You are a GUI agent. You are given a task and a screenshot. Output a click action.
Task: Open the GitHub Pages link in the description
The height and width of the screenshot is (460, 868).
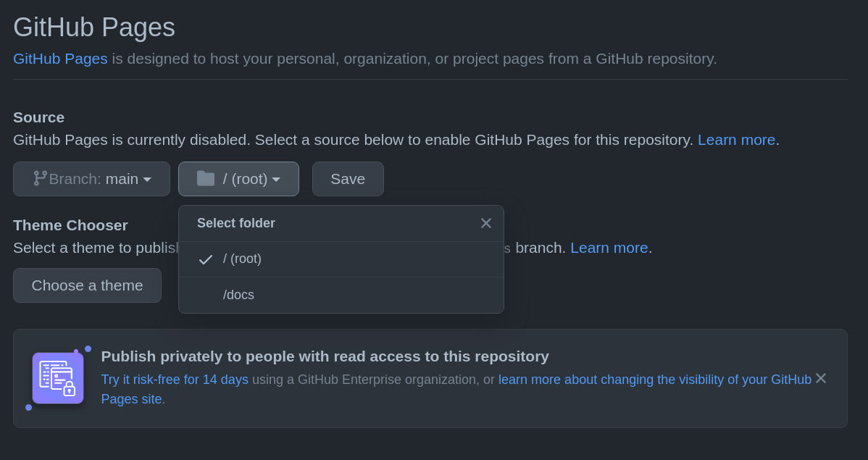point(60,59)
